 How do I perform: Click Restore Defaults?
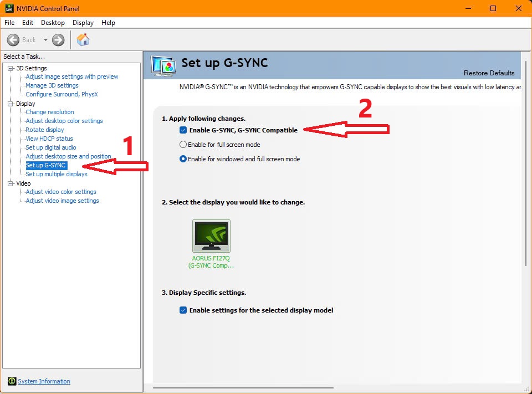489,73
